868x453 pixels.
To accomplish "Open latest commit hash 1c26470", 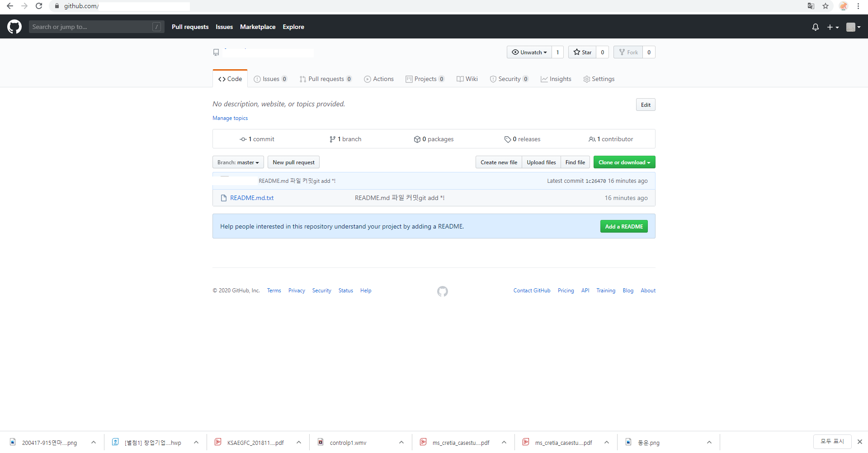I will (595, 181).
